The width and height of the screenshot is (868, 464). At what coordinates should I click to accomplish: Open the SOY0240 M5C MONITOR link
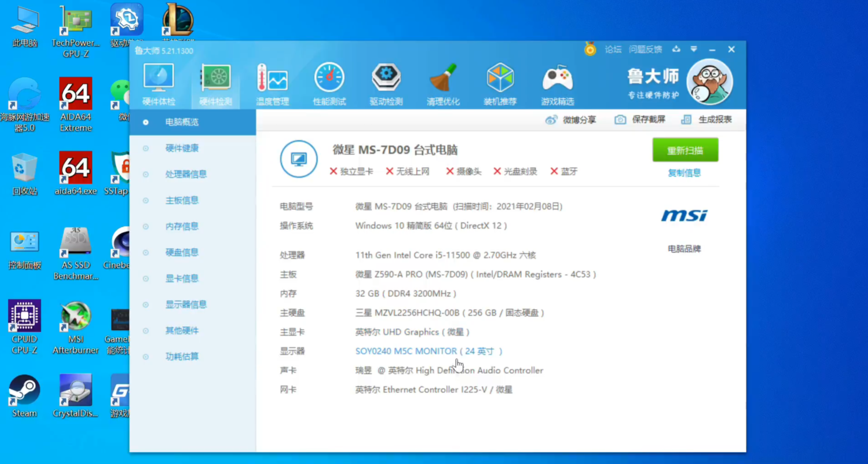pos(429,351)
